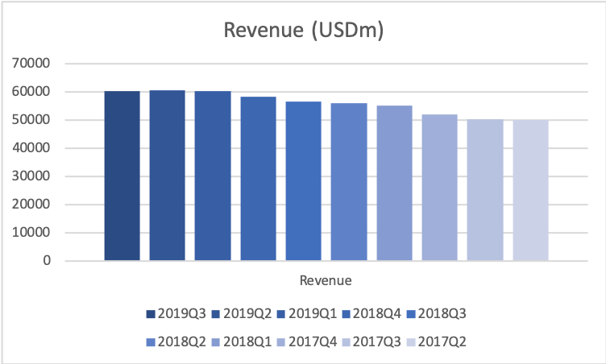Click the 2019Q3 legend color swatch
Viewport: 606px width, 364px height.
151,314
